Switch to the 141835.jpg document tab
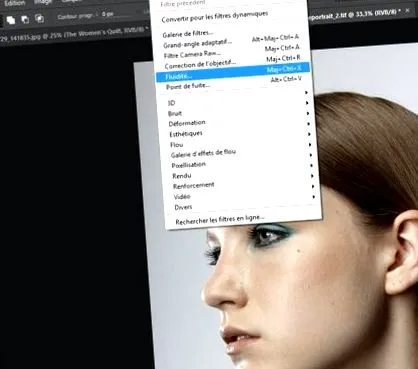418x369 pixels. point(75,35)
